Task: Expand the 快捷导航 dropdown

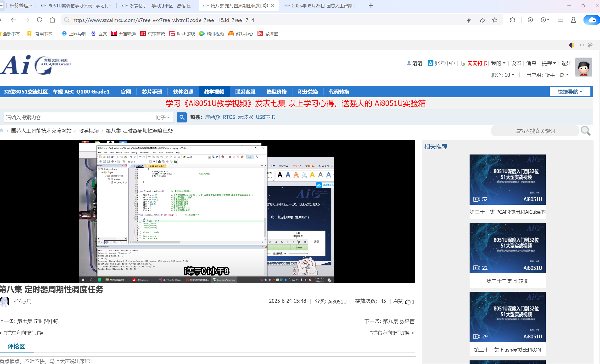Action: point(570,92)
